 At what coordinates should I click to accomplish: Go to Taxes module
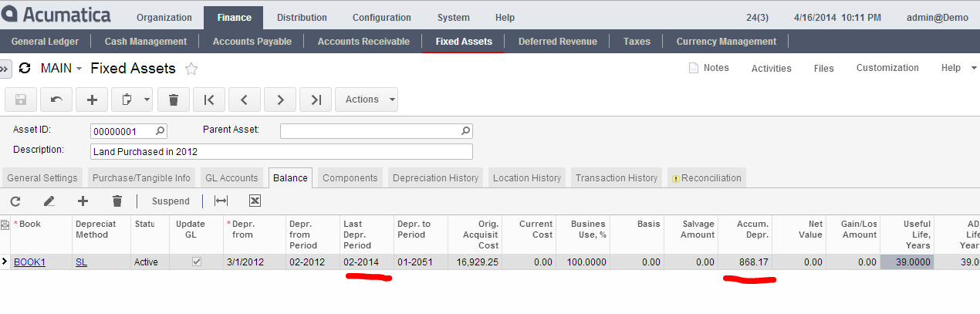point(637,42)
